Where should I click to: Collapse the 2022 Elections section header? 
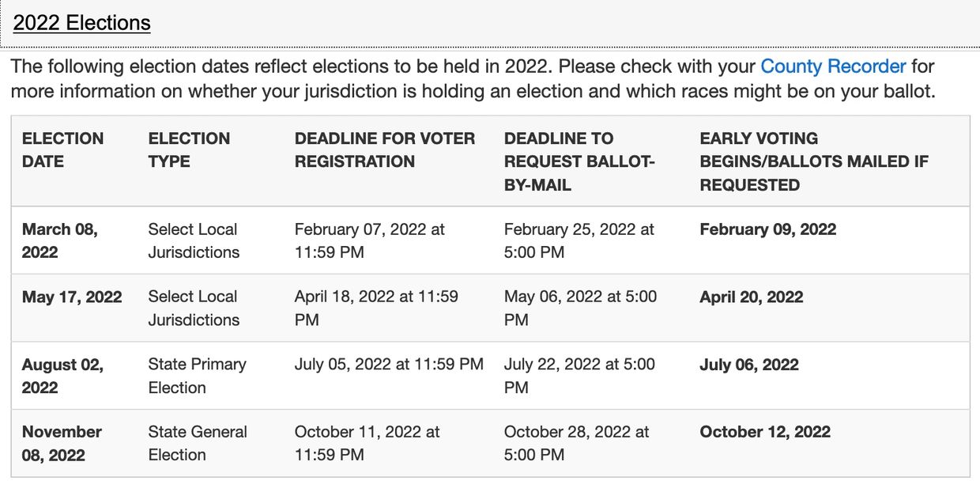point(81,23)
